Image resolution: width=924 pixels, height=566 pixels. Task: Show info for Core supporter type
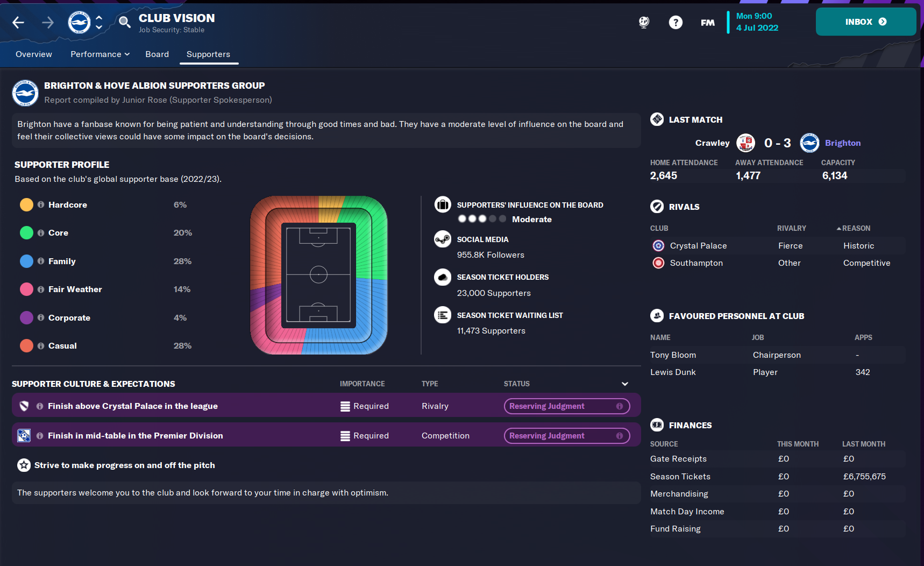click(41, 232)
